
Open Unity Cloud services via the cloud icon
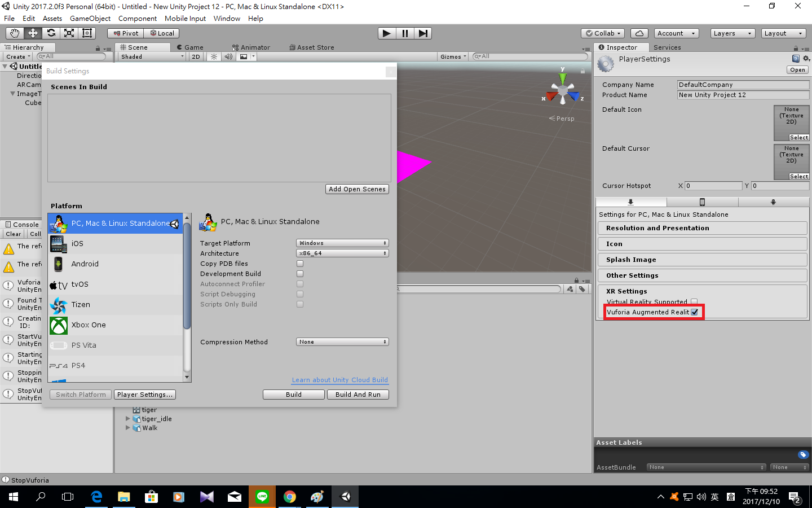[639, 33]
